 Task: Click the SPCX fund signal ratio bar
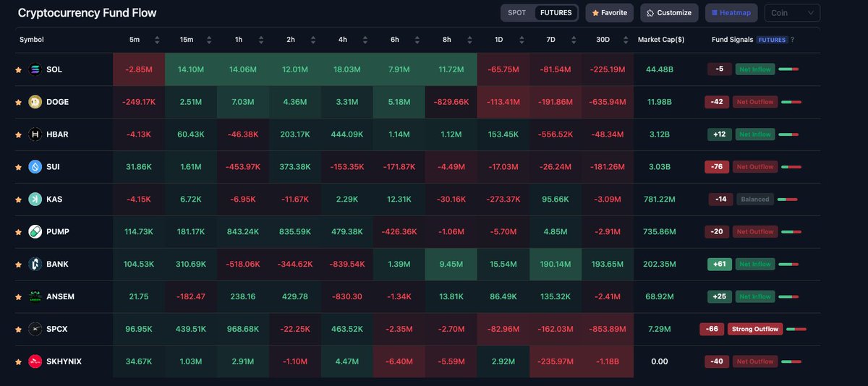[x=796, y=329]
